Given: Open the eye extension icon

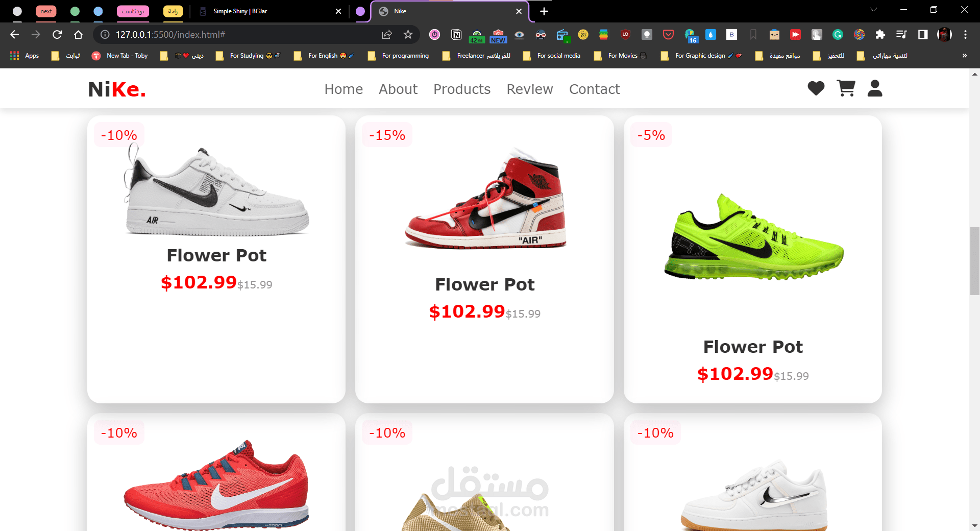Looking at the screenshot, I should pyautogui.click(x=519, y=34).
